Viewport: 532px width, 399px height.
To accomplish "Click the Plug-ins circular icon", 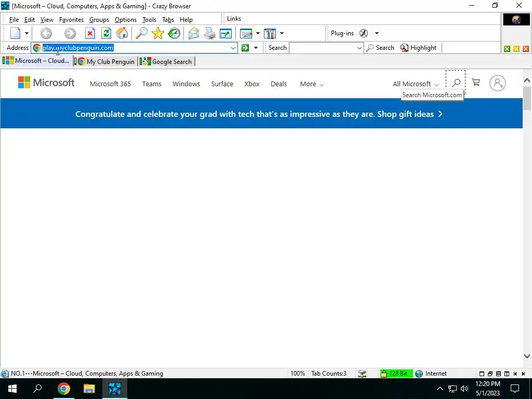I will (x=363, y=33).
